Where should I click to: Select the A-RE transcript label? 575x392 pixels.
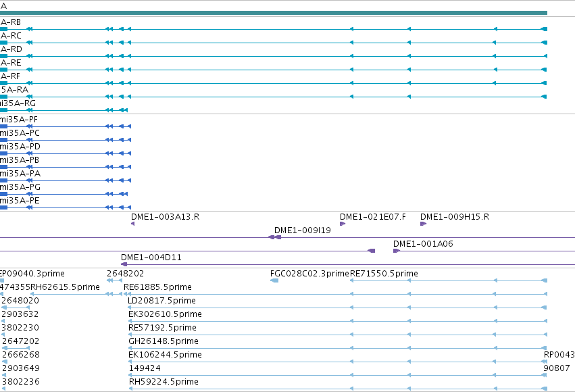11,63
